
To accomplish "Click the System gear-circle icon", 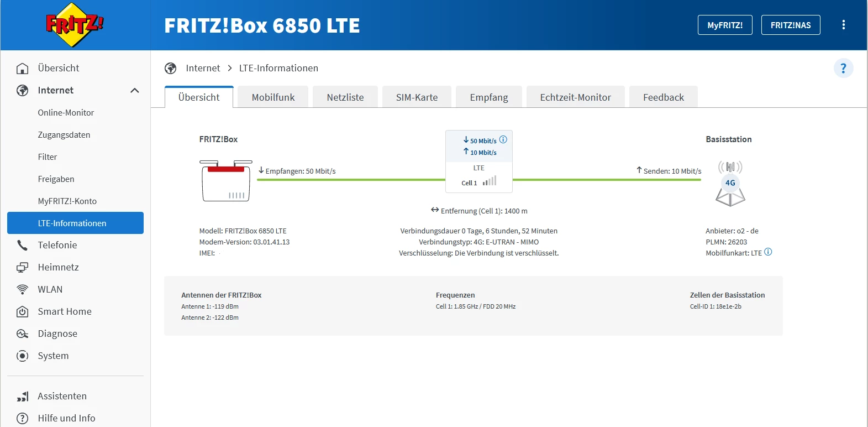I will click(x=23, y=356).
